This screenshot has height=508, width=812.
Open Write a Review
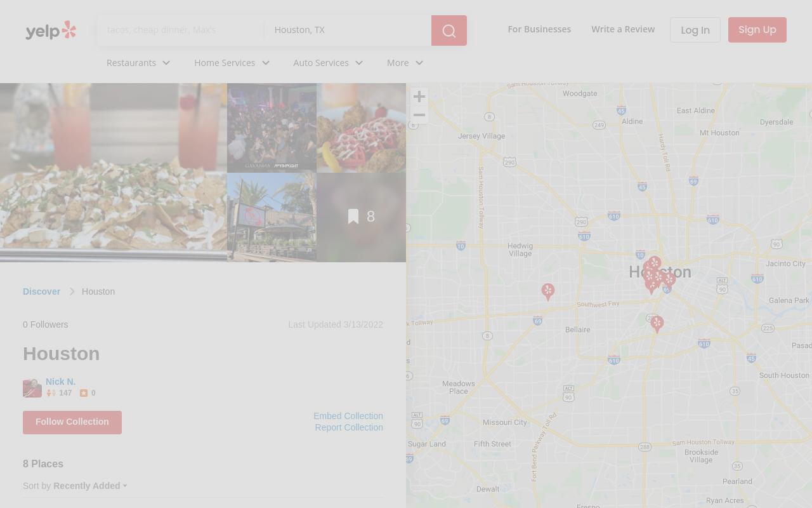click(x=623, y=29)
